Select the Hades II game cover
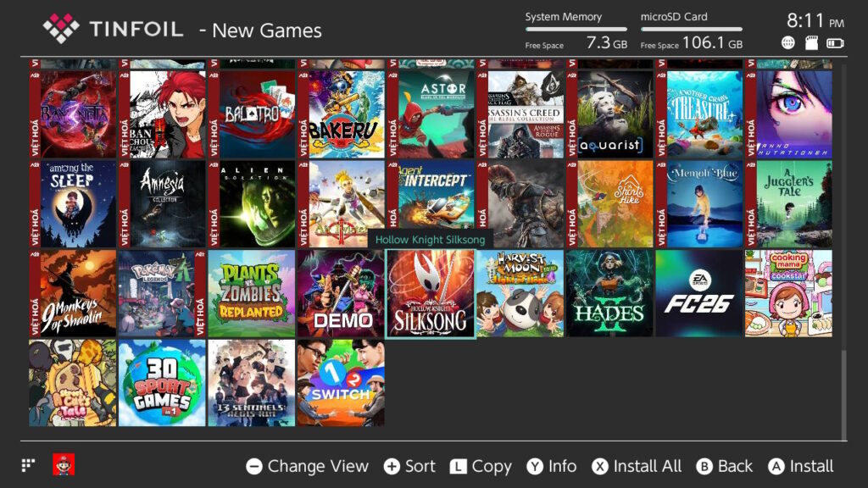Viewport: 868px width, 488px height. pyautogui.click(x=609, y=293)
